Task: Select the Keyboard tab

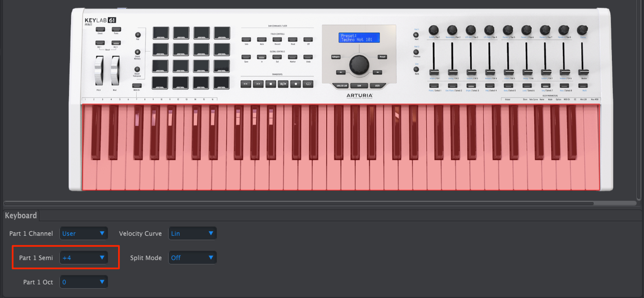Action: [21, 215]
